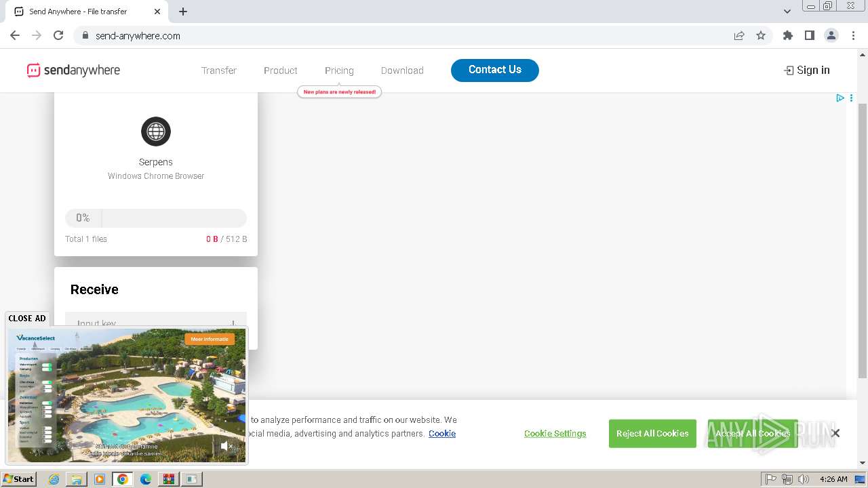The width and height of the screenshot is (868, 488).
Task: Click Reject All Cookies
Action: (x=652, y=434)
